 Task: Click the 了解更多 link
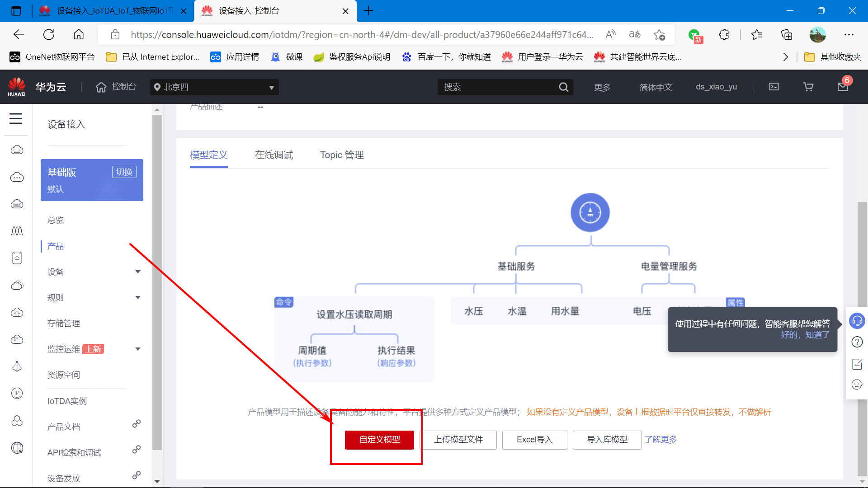coord(661,440)
